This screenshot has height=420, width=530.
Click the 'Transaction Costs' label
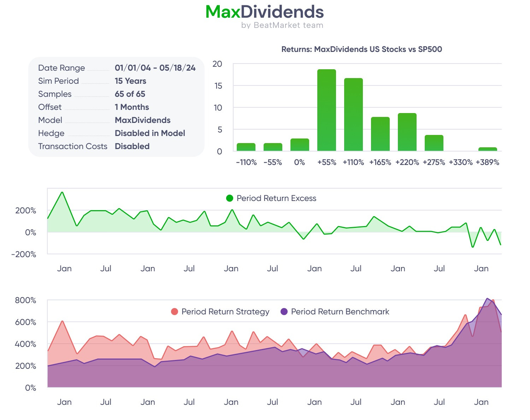pos(72,146)
